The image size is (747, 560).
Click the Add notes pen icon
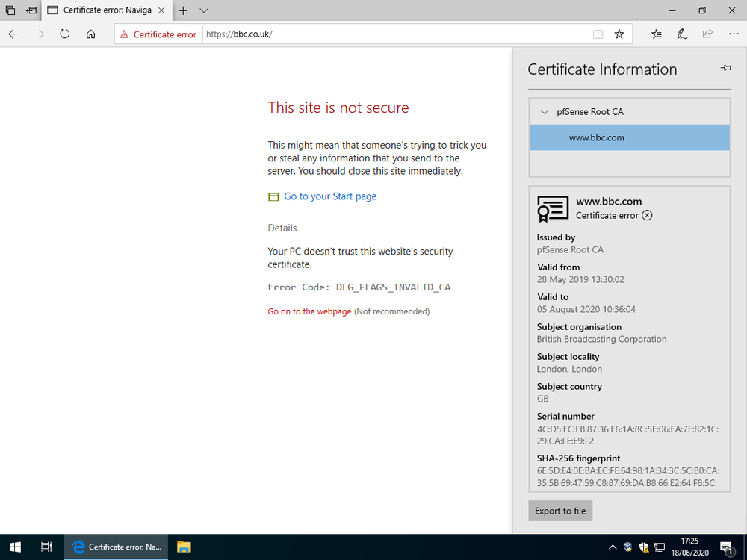[x=682, y=34]
